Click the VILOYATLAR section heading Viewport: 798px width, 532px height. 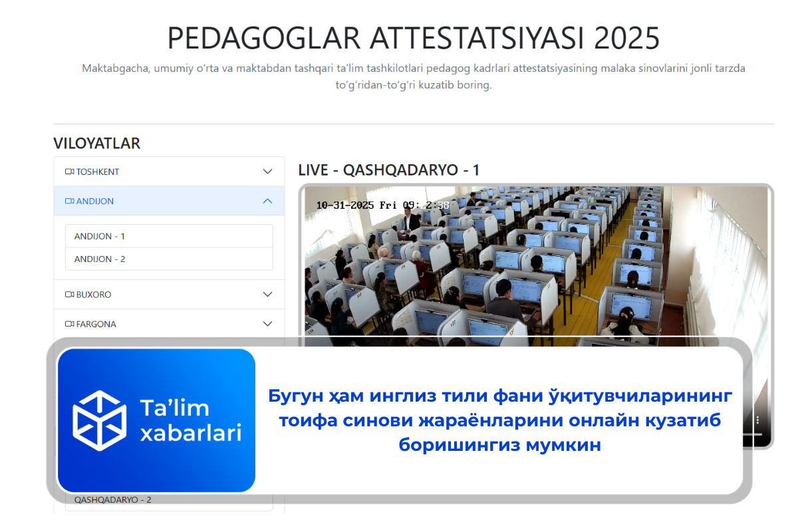pyautogui.click(x=96, y=144)
